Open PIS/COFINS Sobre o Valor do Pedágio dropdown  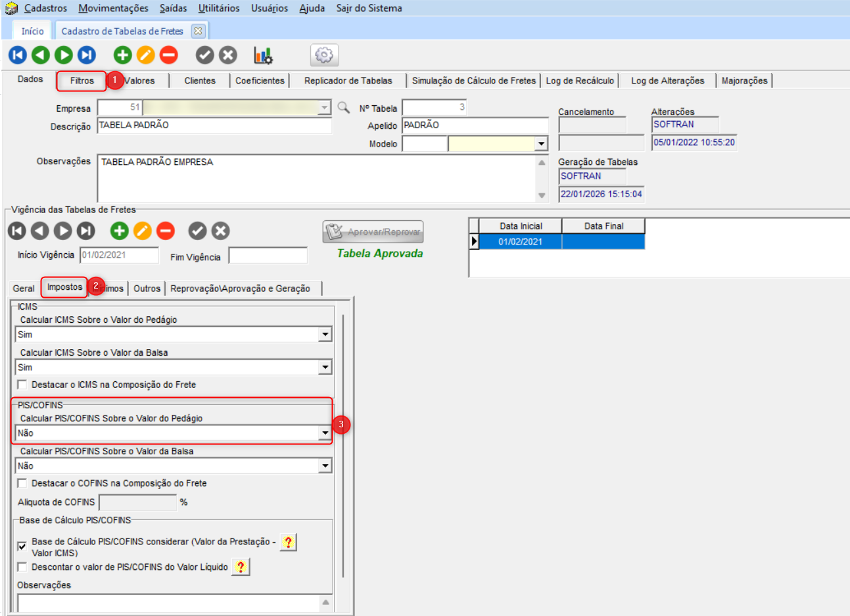pyautogui.click(x=325, y=433)
